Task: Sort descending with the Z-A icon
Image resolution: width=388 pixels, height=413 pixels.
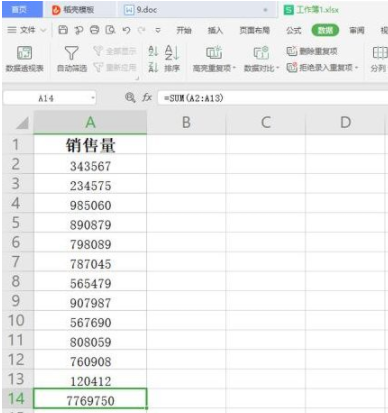Action: pyautogui.click(x=153, y=68)
